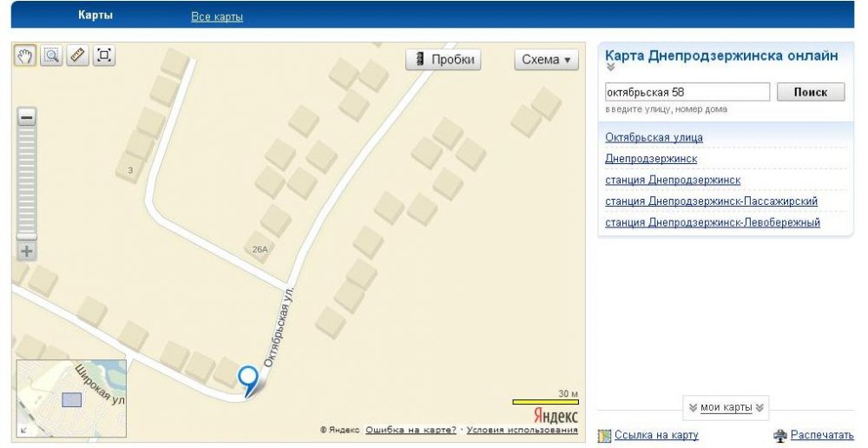
Task: Select the magnifier zoom-area tool
Action: pos(51,56)
